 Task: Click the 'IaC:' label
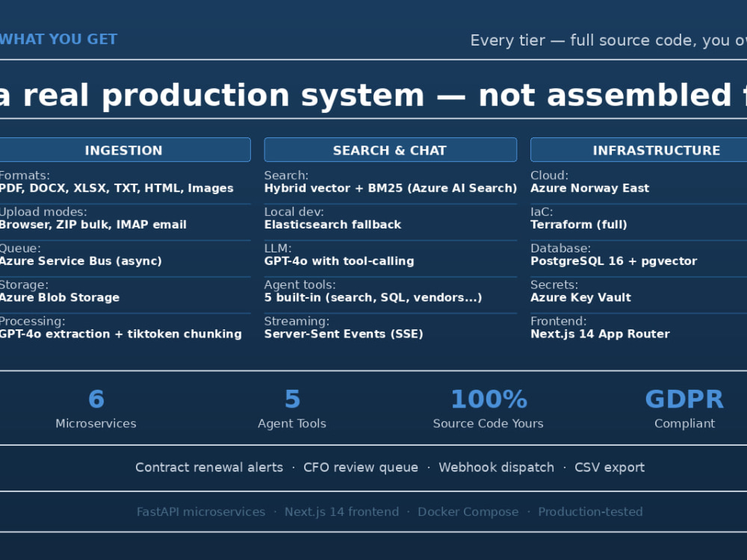click(x=542, y=212)
